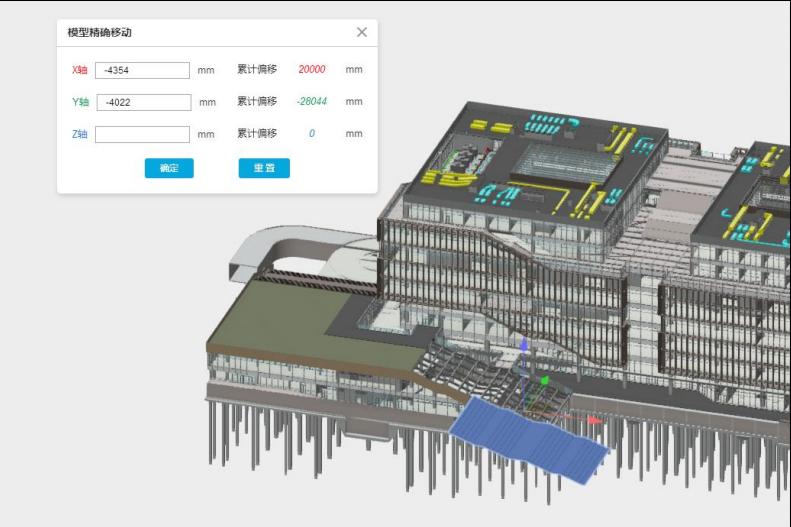Select the highlighted blue canopy model
Image resolution: width=791 pixels, height=527 pixels.
click(530, 439)
